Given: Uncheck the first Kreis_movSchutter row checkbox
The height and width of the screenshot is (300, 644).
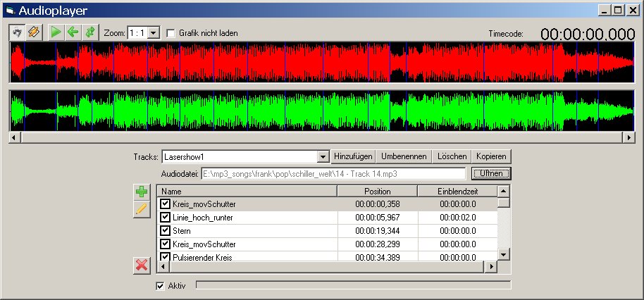Looking at the screenshot, I should [165, 204].
